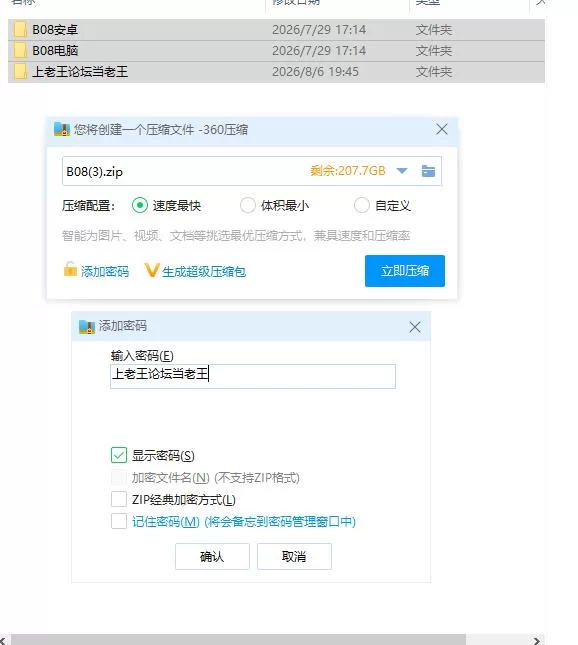Select 体积最小 compression option
The width and height of the screenshot is (578, 645).
(x=248, y=205)
